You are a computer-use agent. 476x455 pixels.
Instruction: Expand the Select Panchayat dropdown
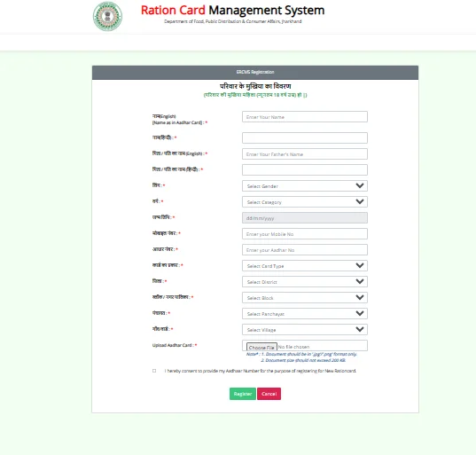305,313
